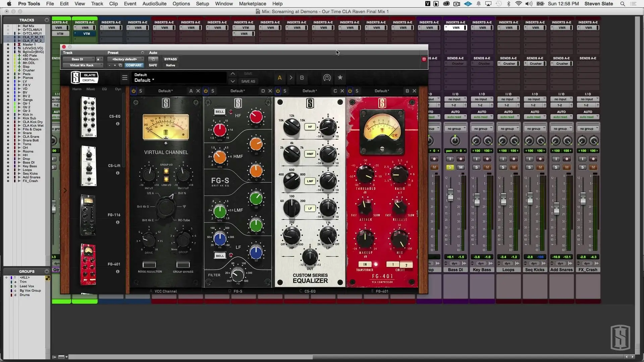This screenshot has width=644, height=362.
Task: Open the Track menu
Action: (97, 4)
